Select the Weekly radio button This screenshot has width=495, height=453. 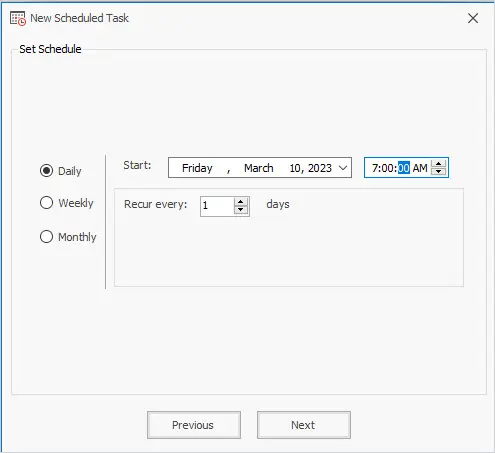pos(46,203)
